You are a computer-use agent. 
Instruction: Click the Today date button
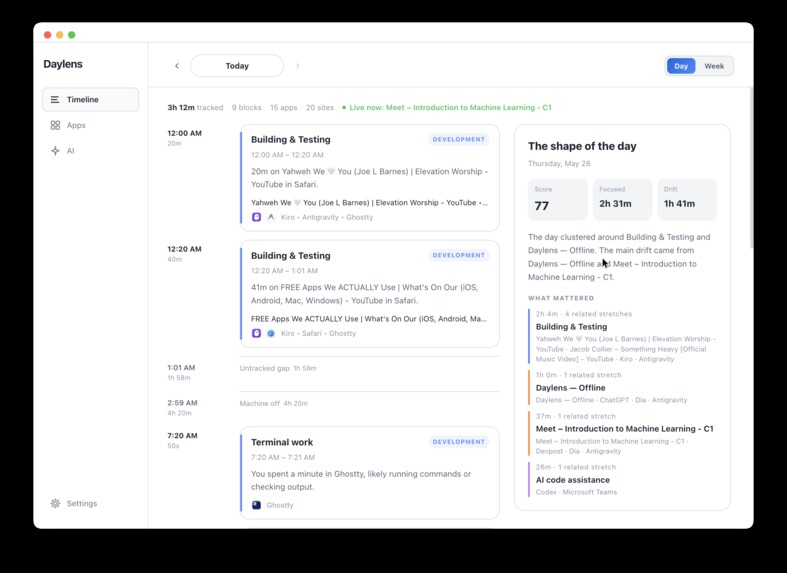click(237, 66)
